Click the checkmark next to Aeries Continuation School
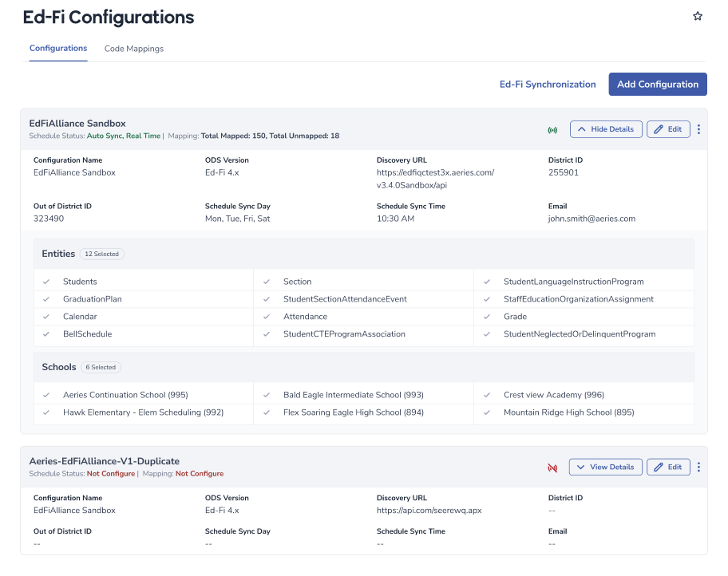728x576 pixels. pos(46,395)
